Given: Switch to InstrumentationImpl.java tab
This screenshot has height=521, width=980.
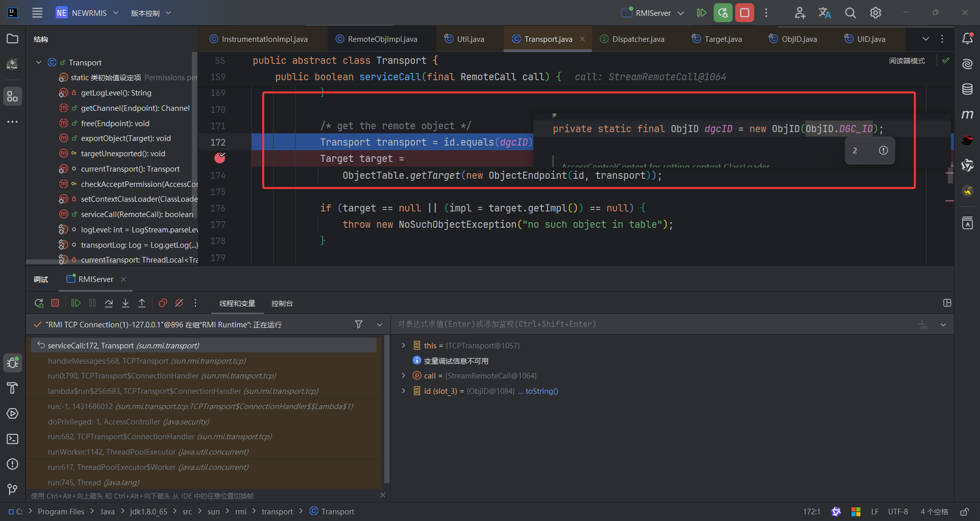Looking at the screenshot, I should 258,39.
